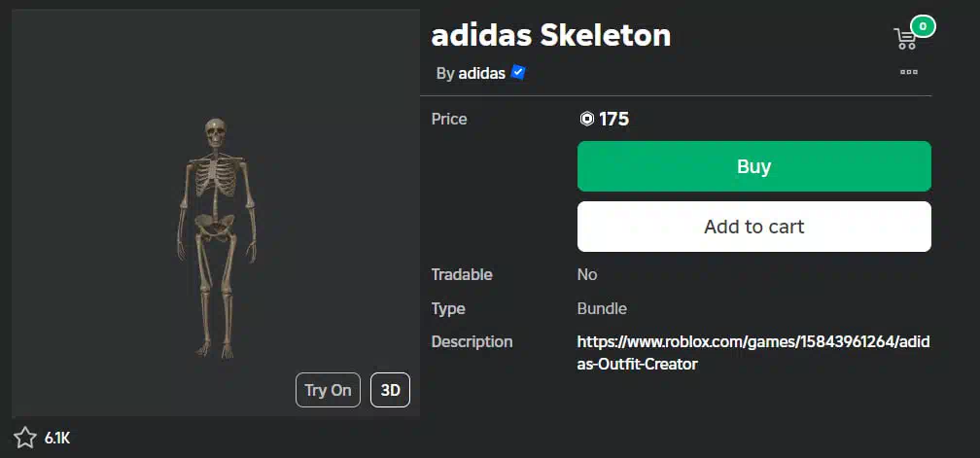The width and height of the screenshot is (980, 458).
Task: Click the 6.1K favorites count
Action: click(x=57, y=438)
